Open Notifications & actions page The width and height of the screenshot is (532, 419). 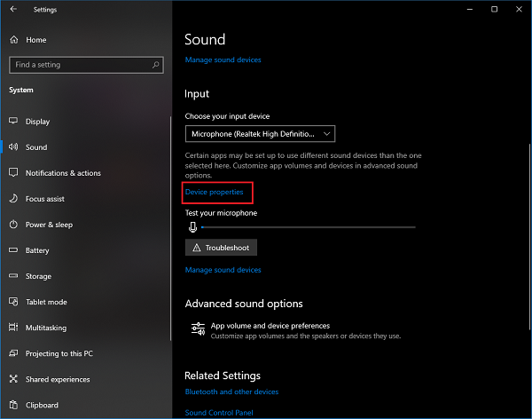(x=63, y=173)
